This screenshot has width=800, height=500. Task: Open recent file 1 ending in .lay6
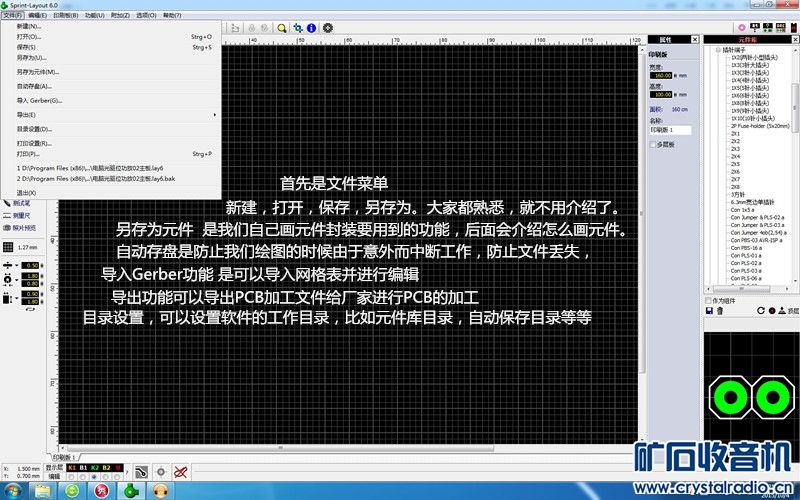(111, 168)
